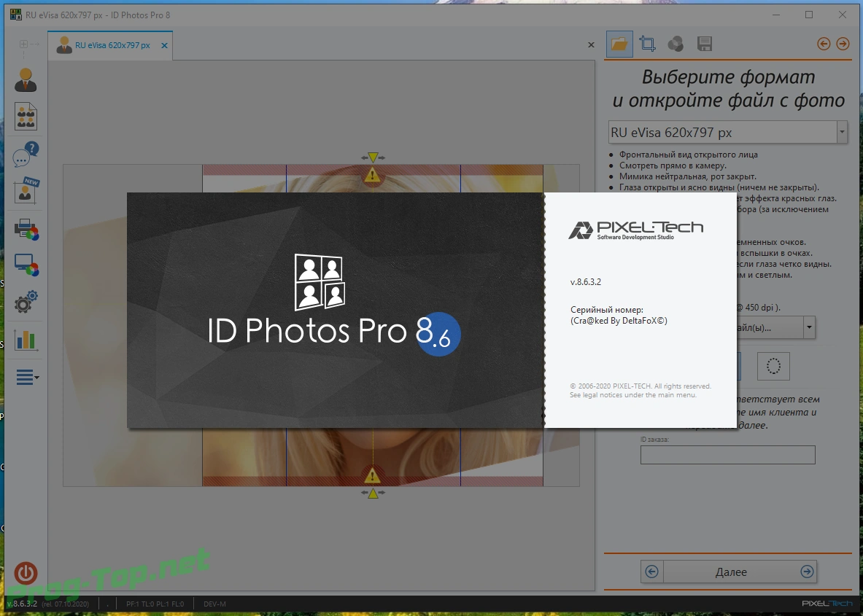Select the single ID photo mode icon
The image size is (863, 616).
coord(26,80)
